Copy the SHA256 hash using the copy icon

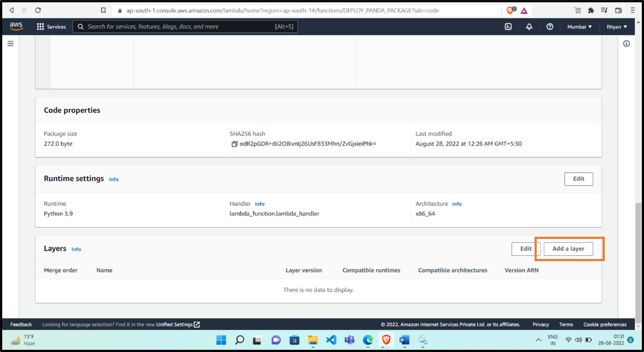tap(234, 144)
